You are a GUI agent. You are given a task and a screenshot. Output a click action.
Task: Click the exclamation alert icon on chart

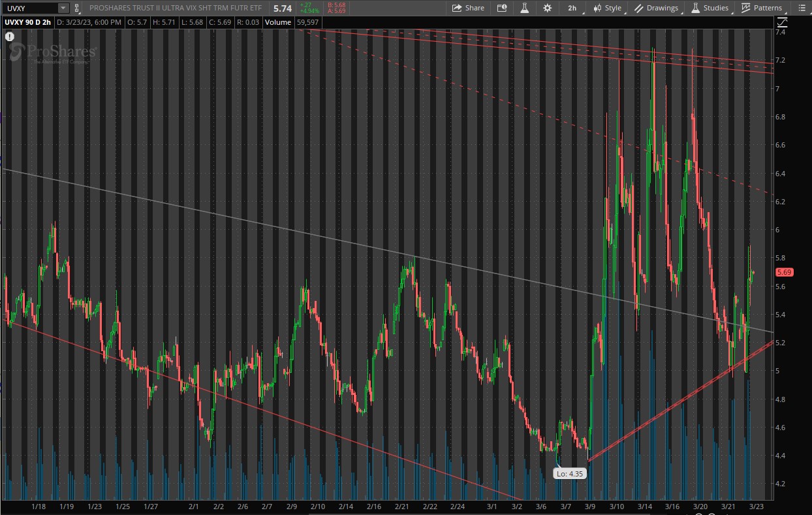10,37
